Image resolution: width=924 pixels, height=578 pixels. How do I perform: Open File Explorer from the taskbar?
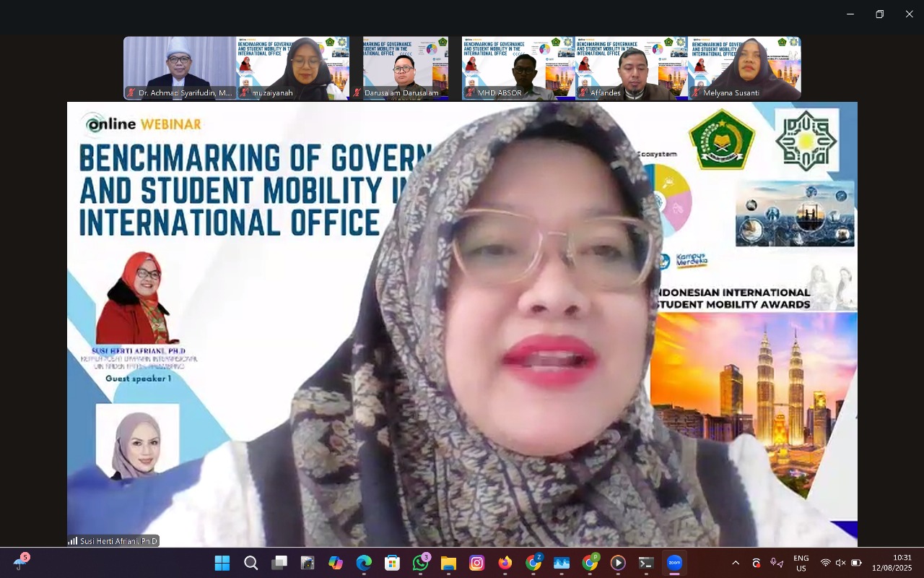coord(448,563)
